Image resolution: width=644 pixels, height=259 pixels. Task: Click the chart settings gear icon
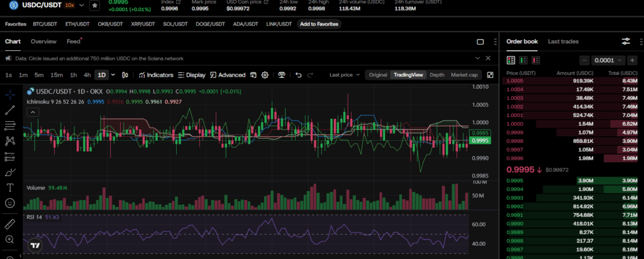265,75
